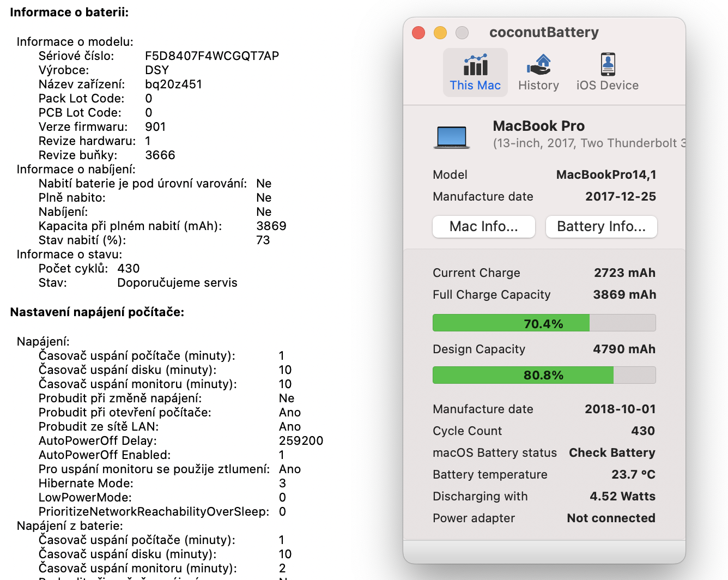Click the Kapacita při plném nabití label
The height and width of the screenshot is (580, 728).
point(130,226)
